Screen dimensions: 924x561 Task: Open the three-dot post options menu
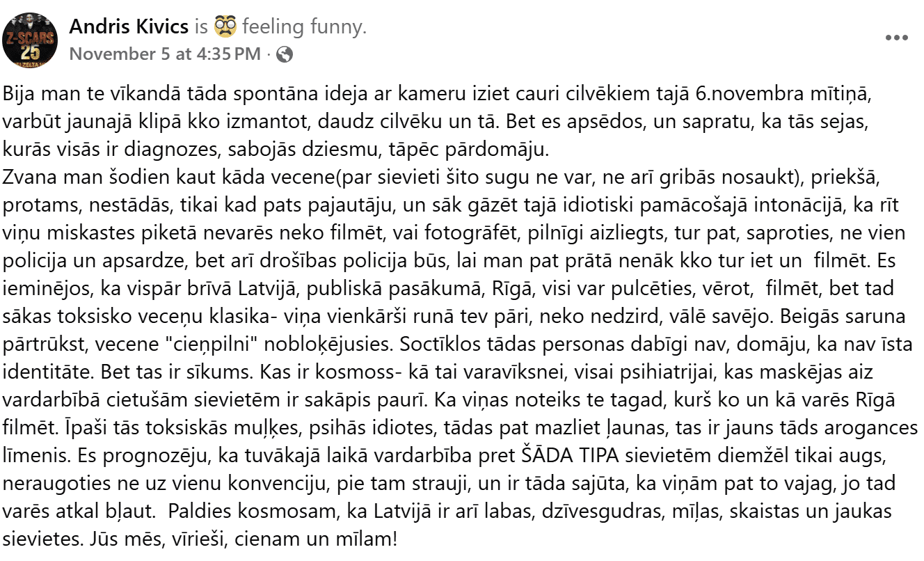pyautogui.click(x=896, y=38)
